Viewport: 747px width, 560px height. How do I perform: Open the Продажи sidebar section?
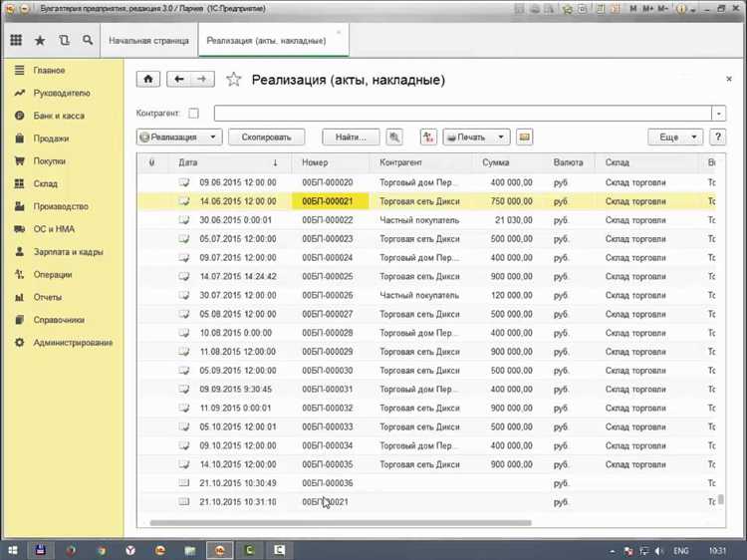point(51,139)
